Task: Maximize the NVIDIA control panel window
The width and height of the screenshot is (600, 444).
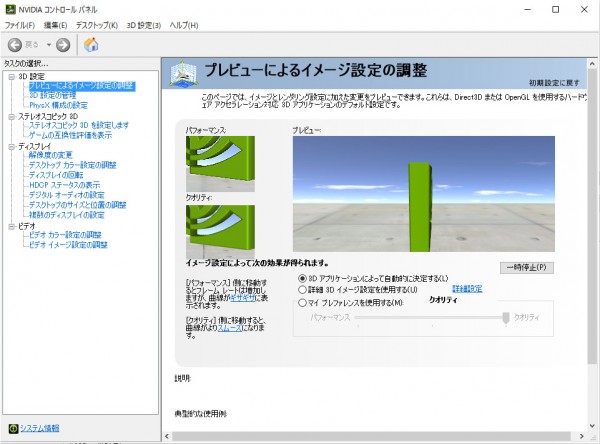Action: tap(555, 10)
